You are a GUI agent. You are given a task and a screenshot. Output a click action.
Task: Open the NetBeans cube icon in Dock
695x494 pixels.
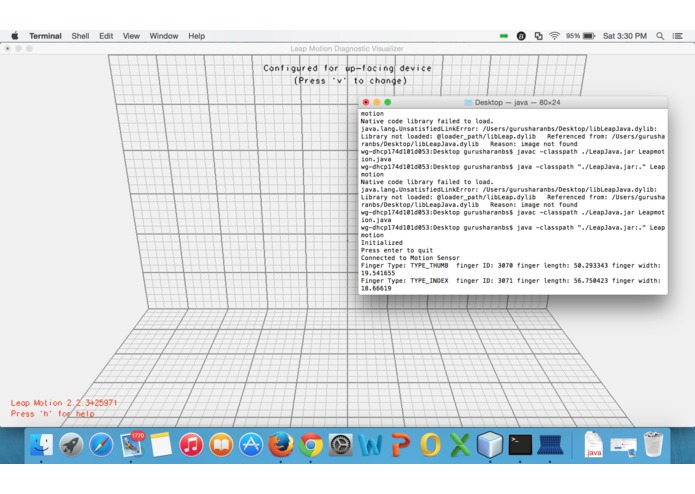pos(490,444)
